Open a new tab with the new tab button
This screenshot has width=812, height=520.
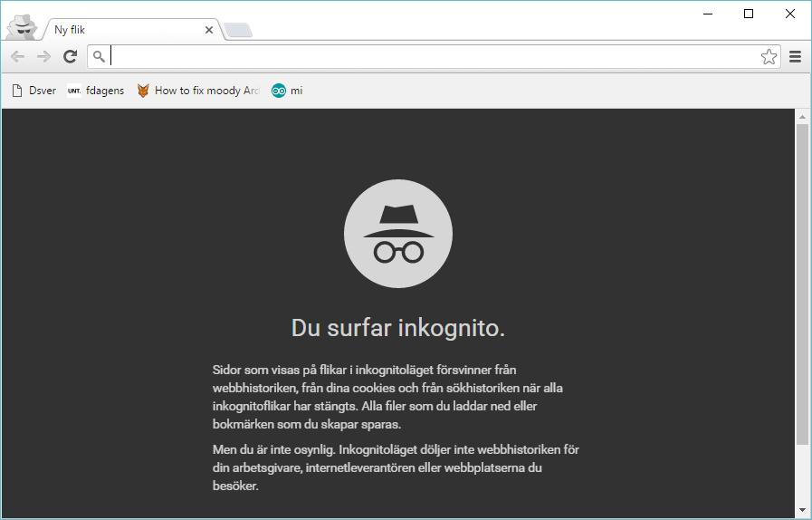tap(238, 31)
